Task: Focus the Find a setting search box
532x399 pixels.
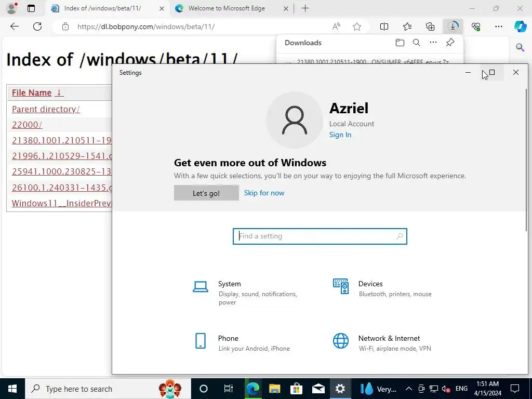Action: (320, 236)
